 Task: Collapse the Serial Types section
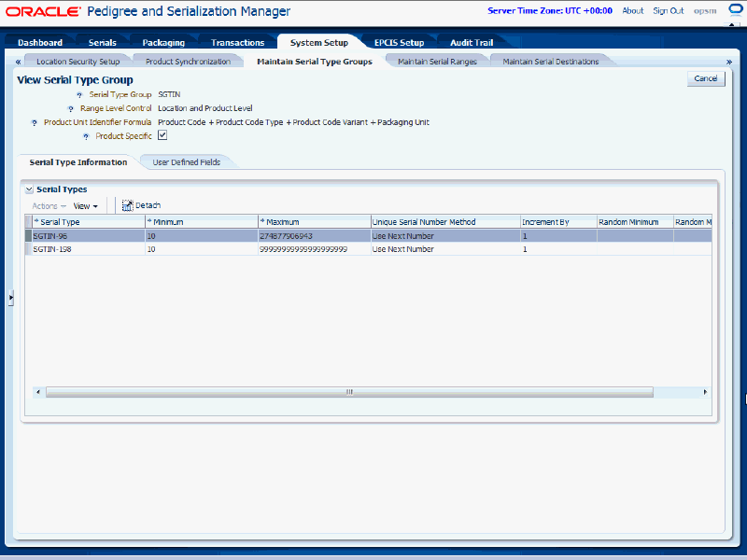tap(29, 189)
